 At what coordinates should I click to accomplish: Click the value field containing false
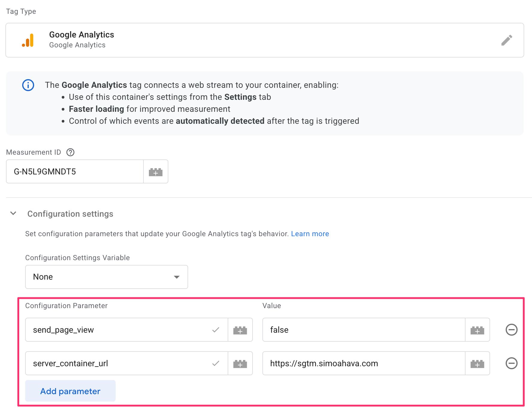[x=364, y=330]
